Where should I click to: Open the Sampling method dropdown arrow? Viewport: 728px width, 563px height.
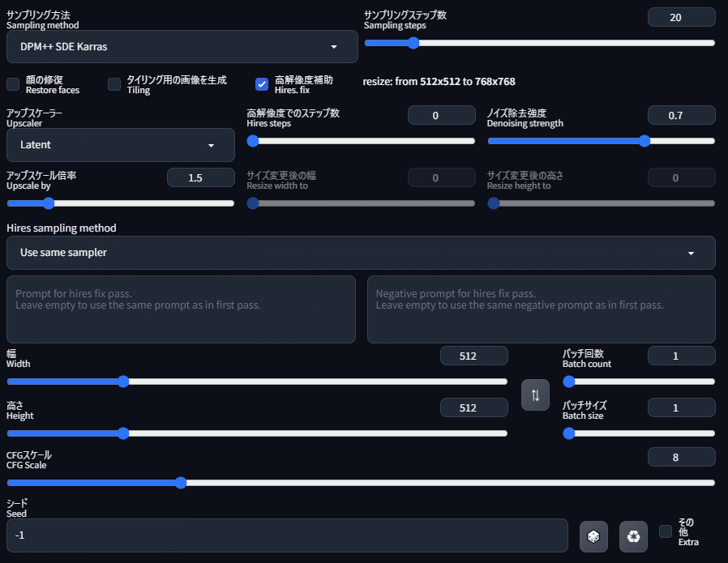[x=334, y=47]
